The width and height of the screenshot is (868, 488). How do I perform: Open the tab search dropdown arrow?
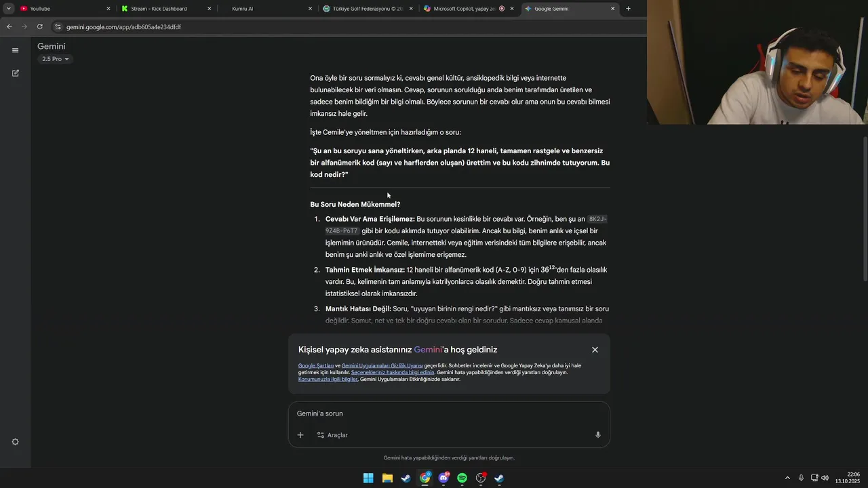coord(8,9)
